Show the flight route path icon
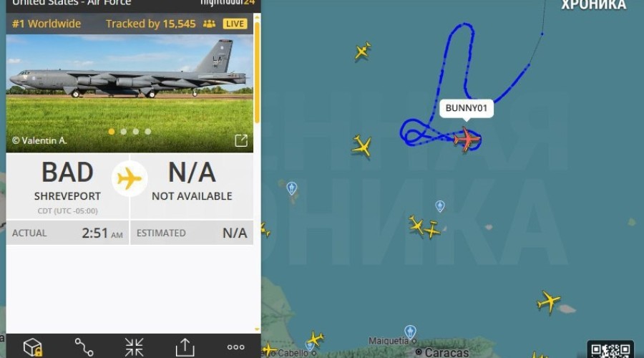 point(84,347)
